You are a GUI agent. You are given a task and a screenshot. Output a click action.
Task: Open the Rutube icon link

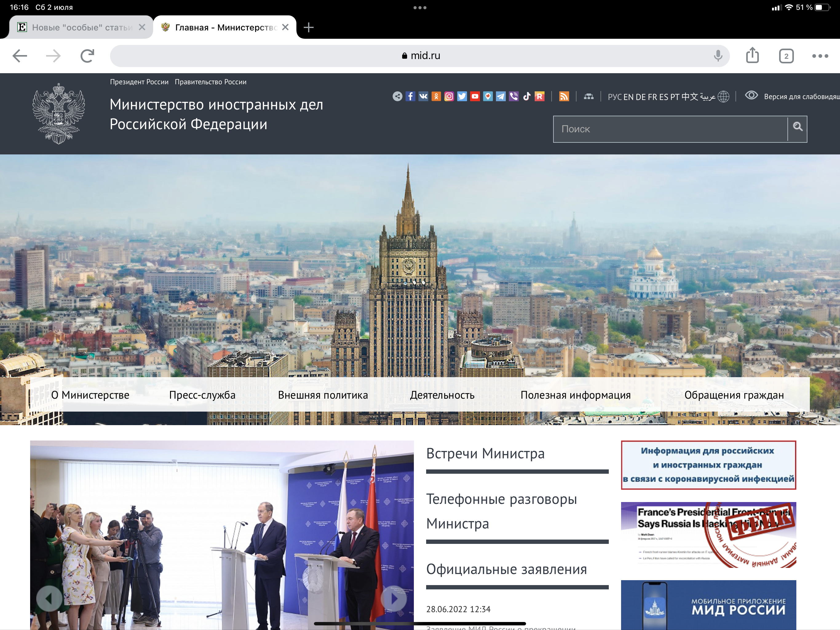click(x=539, y=97)
